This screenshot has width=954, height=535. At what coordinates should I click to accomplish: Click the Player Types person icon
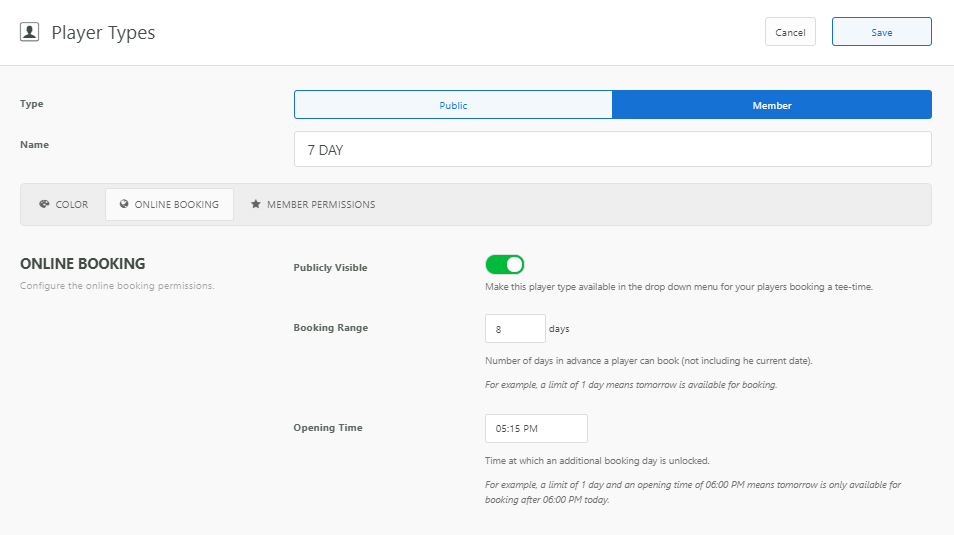(x=30, y=32)
